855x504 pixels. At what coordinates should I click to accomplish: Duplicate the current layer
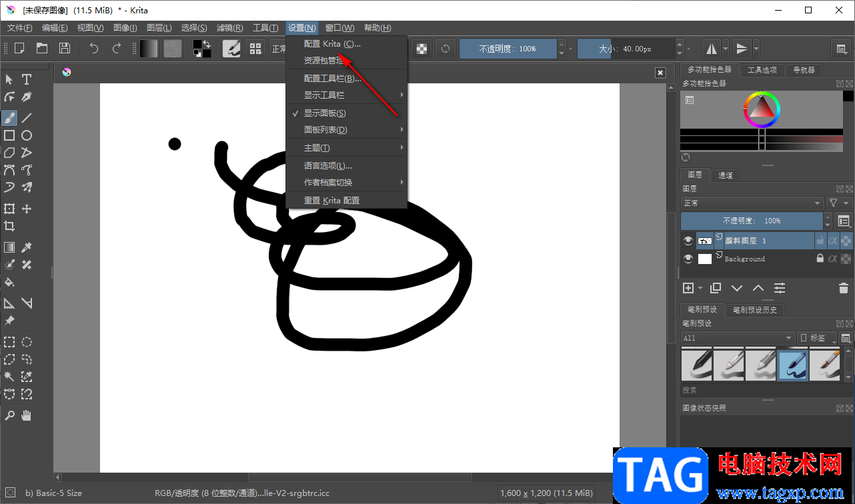click(716, 288)
